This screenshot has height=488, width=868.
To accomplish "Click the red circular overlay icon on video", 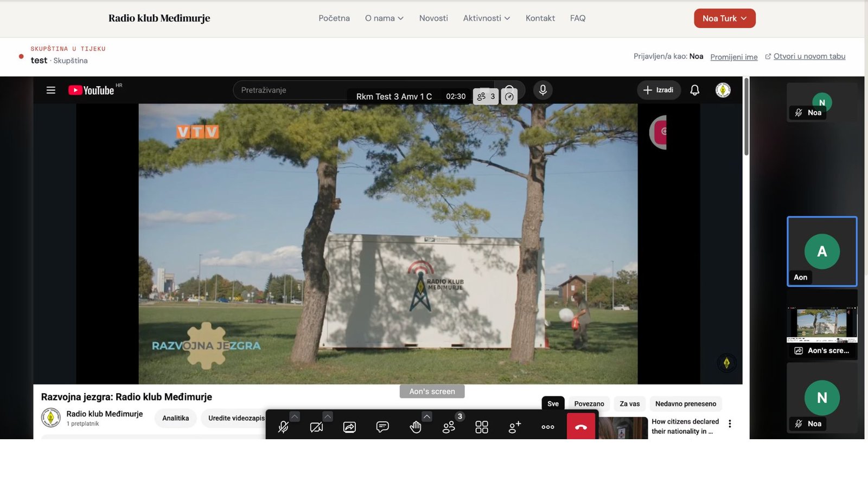I will [658, 132].
